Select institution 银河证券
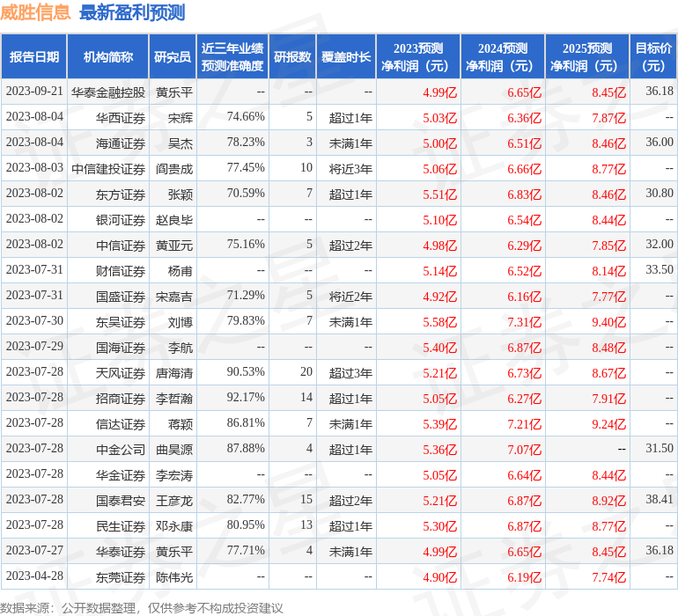 coord(121,220)
